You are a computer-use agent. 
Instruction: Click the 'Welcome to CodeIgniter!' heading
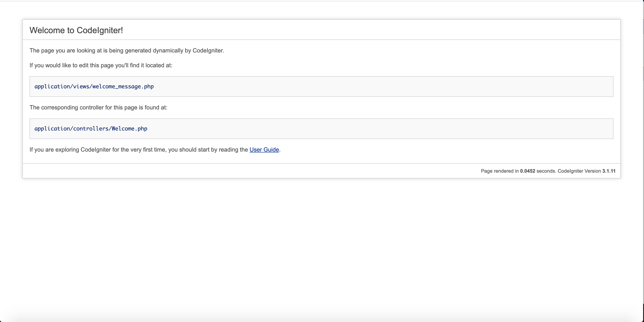pyautogui.click(x=76, y=30)
